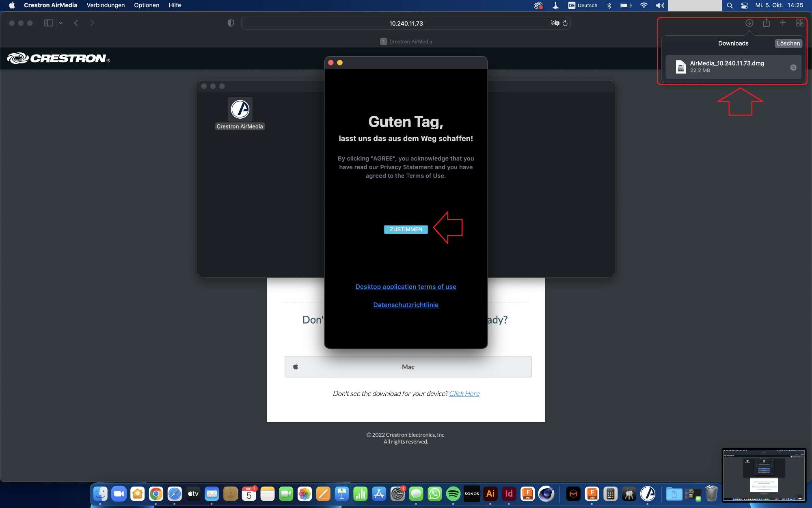The image size is (812, 508).
Task: Open Calculator from the Dock
Action: point(610,494)
